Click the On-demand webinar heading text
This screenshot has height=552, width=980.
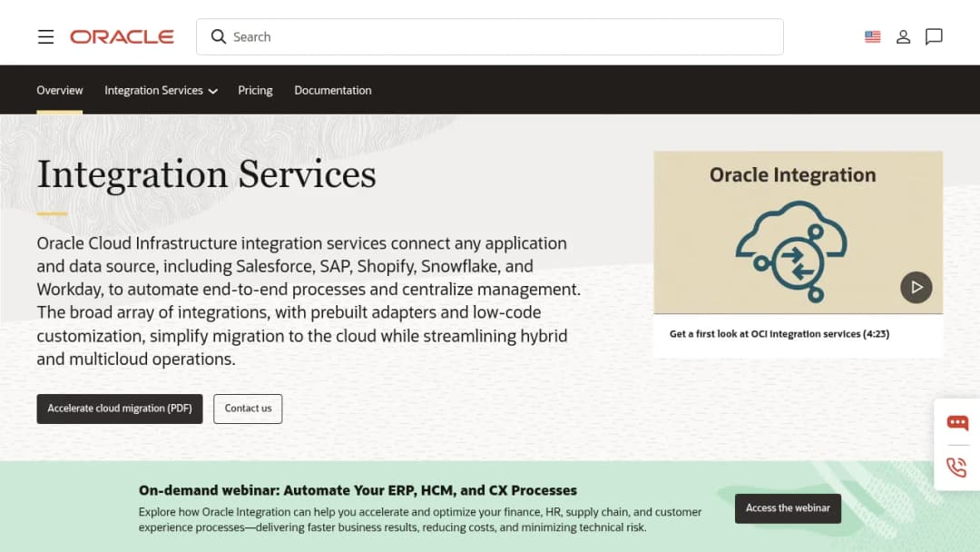pyautogui.click(x=358, y=490)
